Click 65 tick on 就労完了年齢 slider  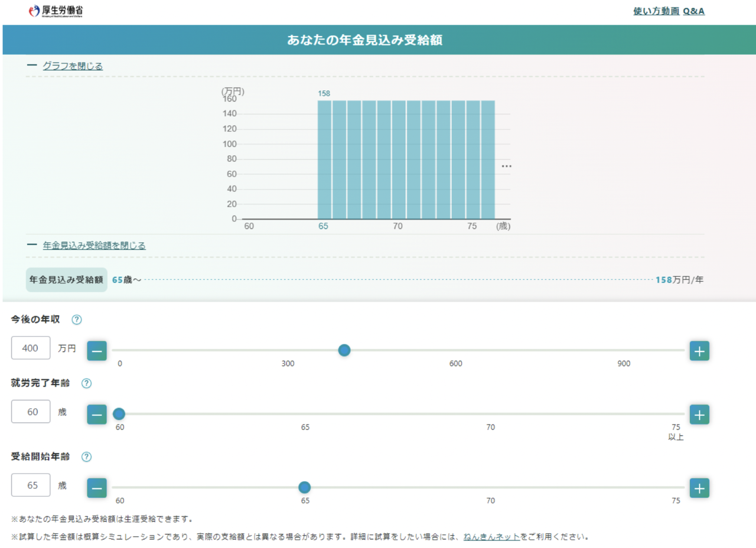tap(305, 428)
